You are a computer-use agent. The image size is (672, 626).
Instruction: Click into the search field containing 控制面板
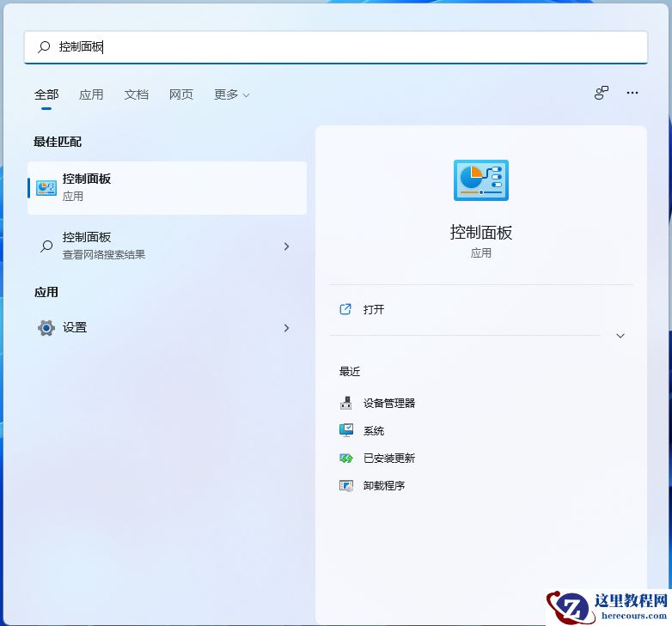336,46
